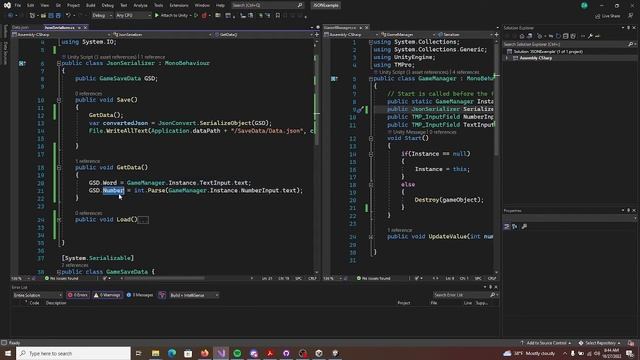Toggle the 0 Warnings filter
This screenshot has height=360, width=640.
point(107,295)
